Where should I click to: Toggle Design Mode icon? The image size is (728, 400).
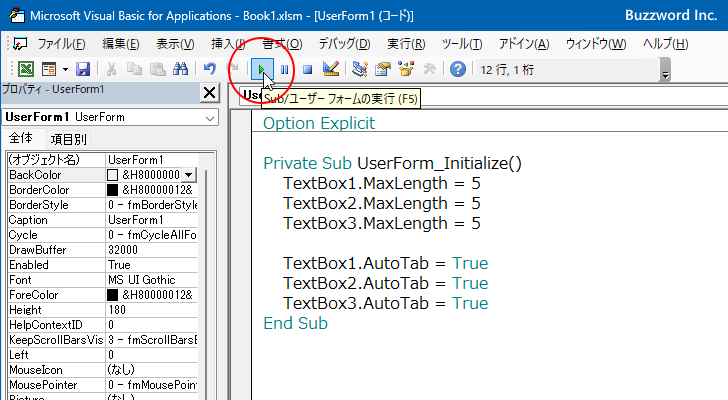[331, 69]
